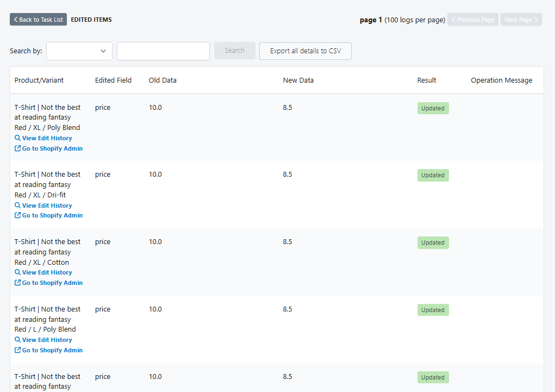Click the Search button

(x=235, y=51)
